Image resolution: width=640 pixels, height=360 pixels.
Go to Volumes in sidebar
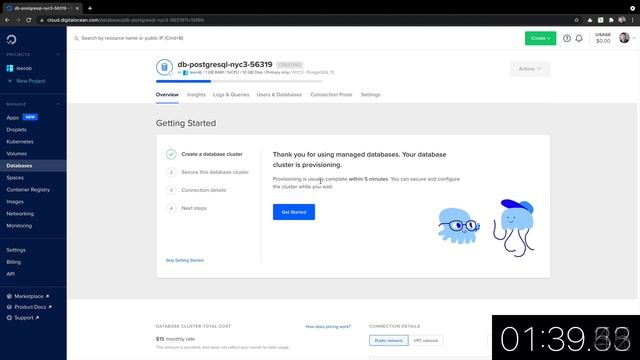(16, 153)
